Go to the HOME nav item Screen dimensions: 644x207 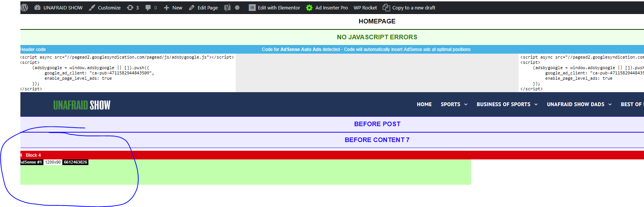tap(424, 104)
